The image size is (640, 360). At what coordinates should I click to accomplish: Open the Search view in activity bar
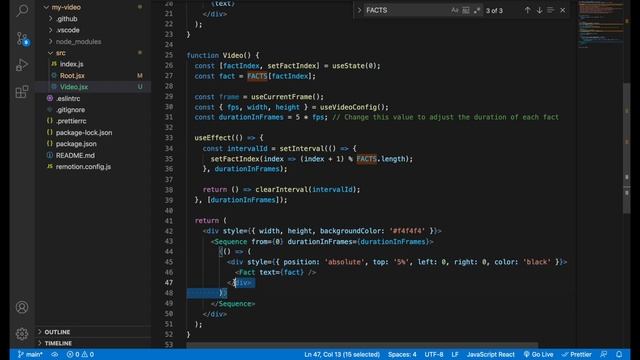tap(22, 10)
